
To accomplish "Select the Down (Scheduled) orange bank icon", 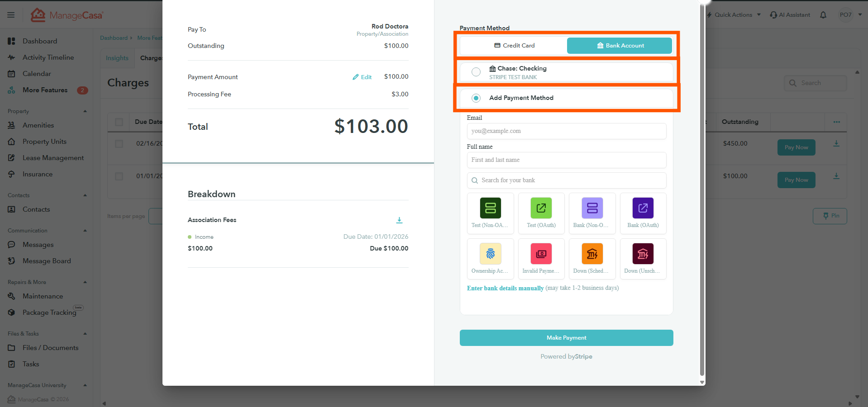I will click(x=592, y=254).
